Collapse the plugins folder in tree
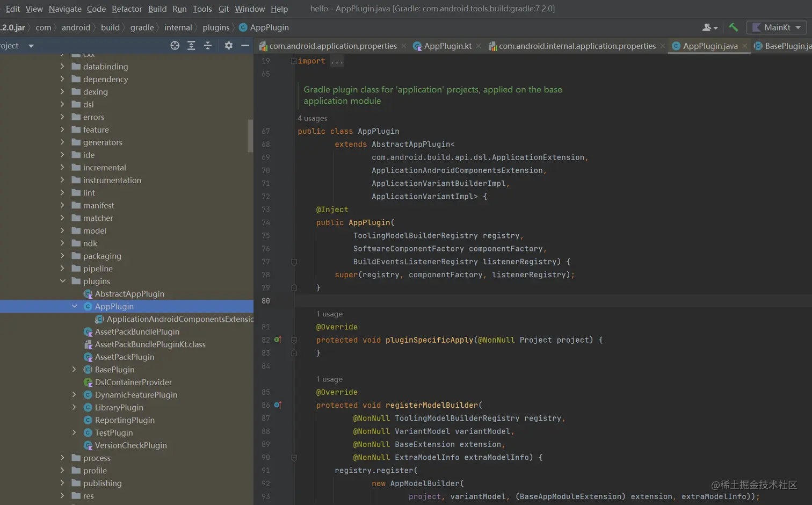The image size is (812, 505). pyautogui.click(x=63, y=281)
